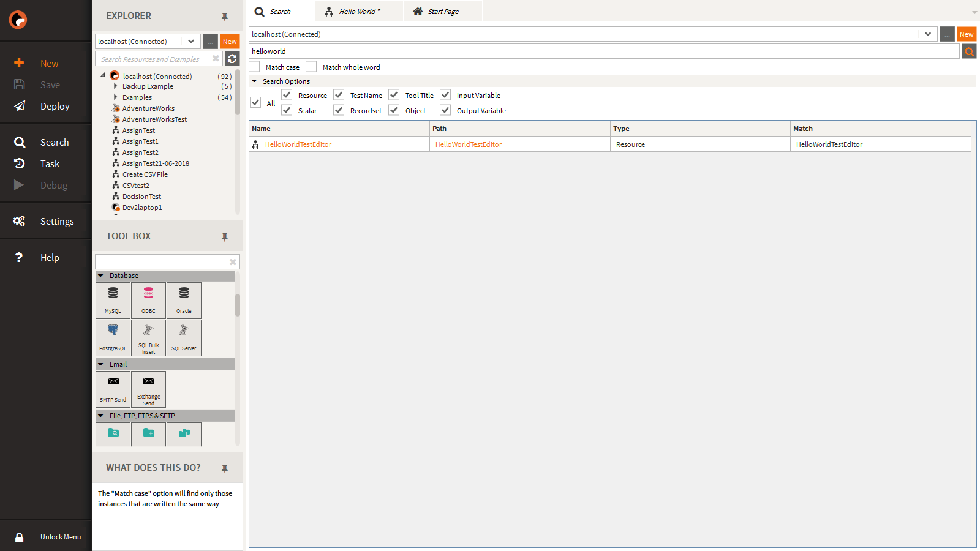Enable the Match case checkbox

click(x=255, y=67)
